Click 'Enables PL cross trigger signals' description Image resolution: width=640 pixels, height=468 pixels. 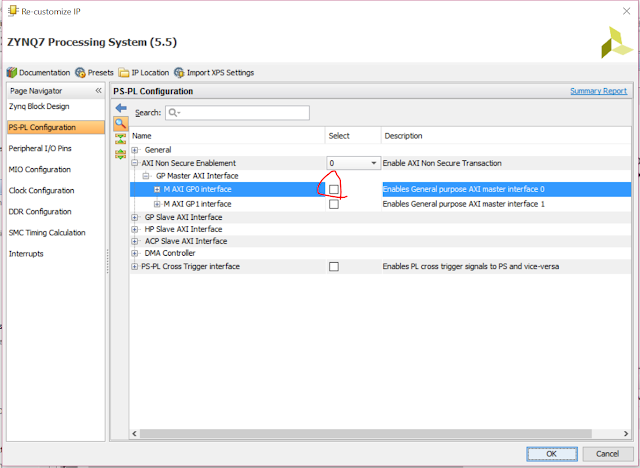471,266
